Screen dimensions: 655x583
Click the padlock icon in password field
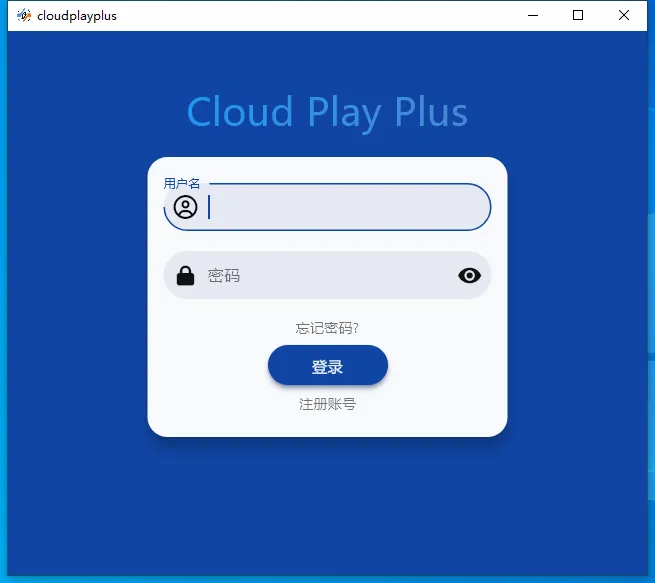185,276
